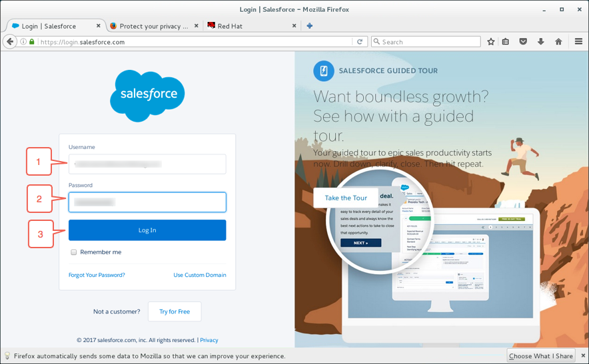Dismiss the Firefox data notification bar
589x364 pixels.
coord(583,355)
